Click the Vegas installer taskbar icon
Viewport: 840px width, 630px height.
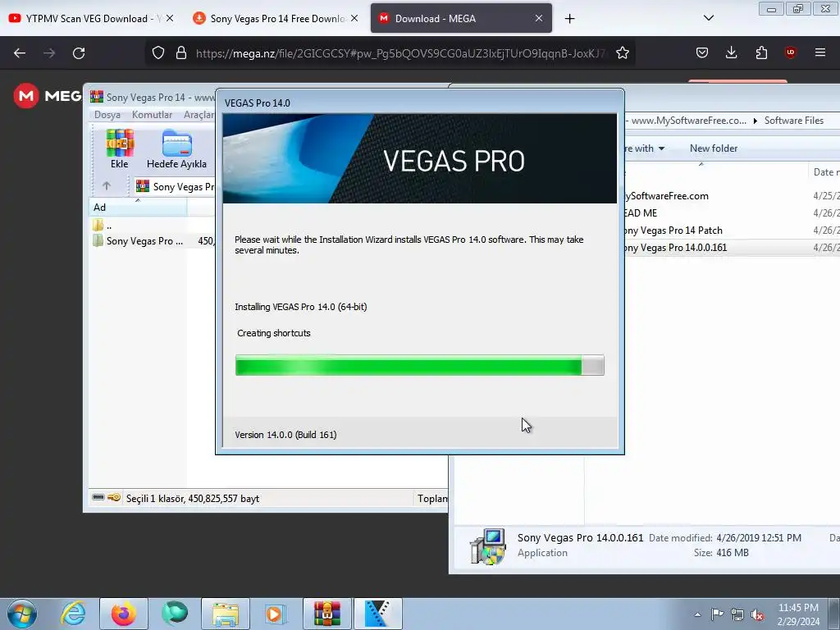pos(377,614)
